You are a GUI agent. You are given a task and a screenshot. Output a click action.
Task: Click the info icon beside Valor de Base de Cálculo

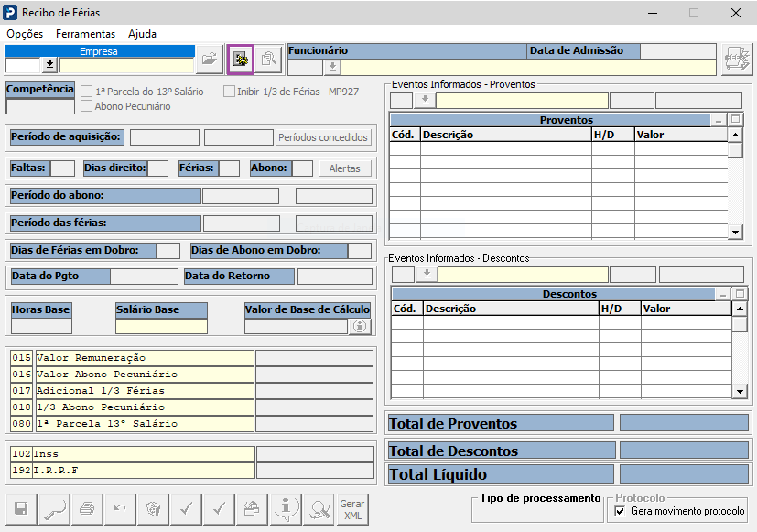tap(359, 326)
